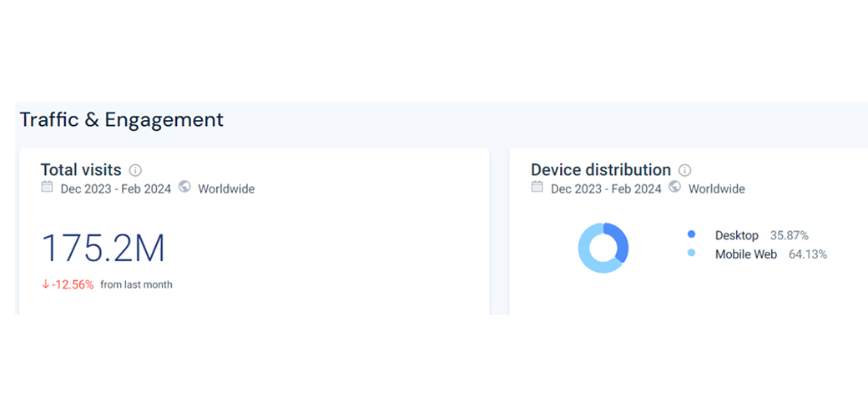Click the info icon beside Device distribution

click(x=684, y=170)
